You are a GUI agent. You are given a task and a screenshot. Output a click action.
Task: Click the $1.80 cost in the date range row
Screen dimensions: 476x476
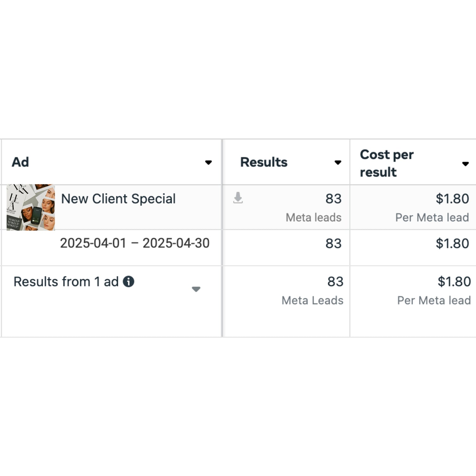452,244
